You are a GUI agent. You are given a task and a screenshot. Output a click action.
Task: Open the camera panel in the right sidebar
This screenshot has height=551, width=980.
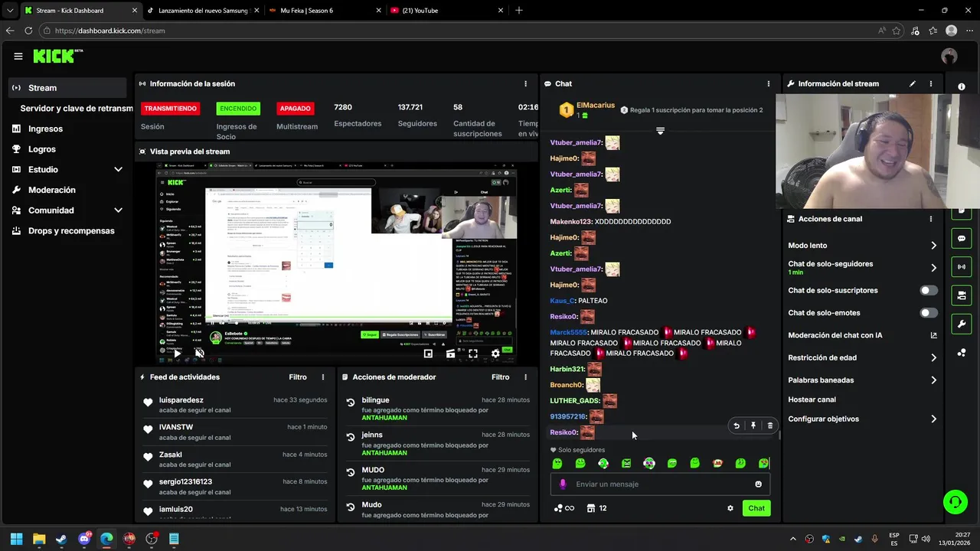962,295
